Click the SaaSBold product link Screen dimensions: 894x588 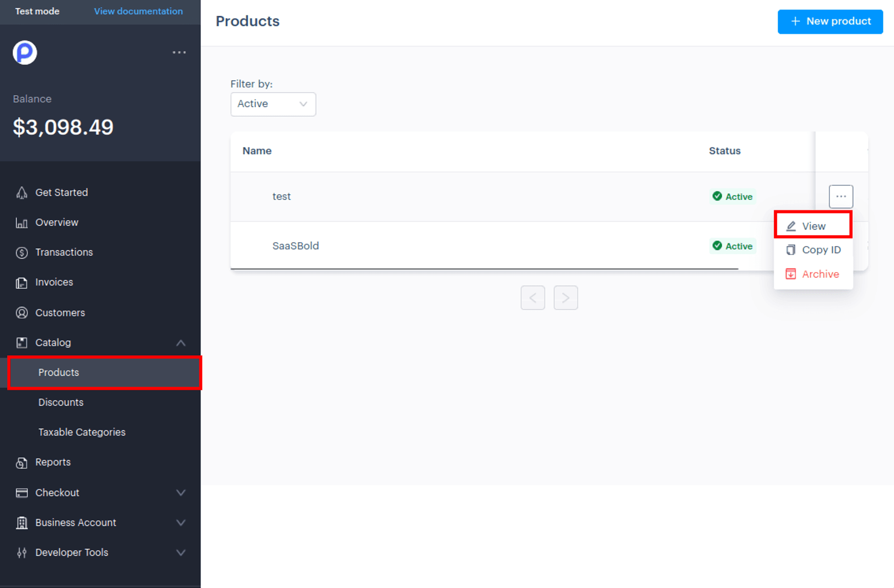tap(296, 245)
